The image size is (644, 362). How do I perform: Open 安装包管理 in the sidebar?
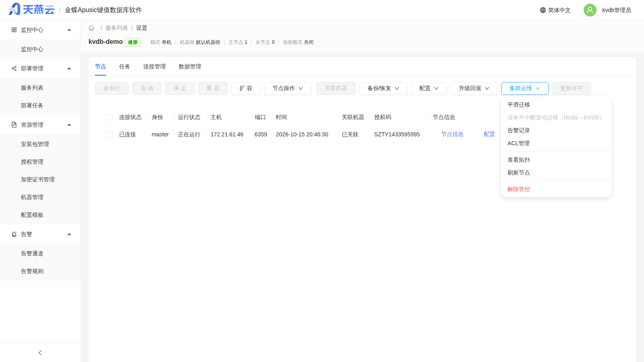[40, 144]
